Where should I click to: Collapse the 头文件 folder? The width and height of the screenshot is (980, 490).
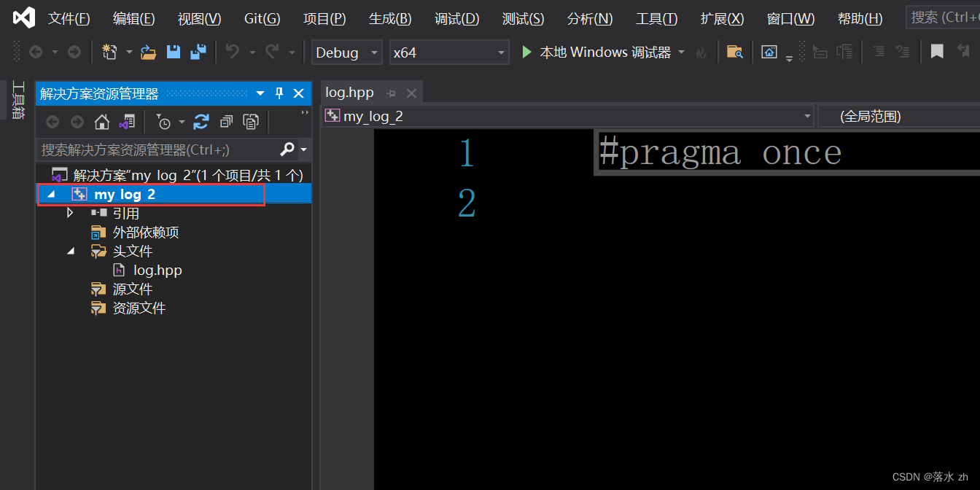click(70, 251)
